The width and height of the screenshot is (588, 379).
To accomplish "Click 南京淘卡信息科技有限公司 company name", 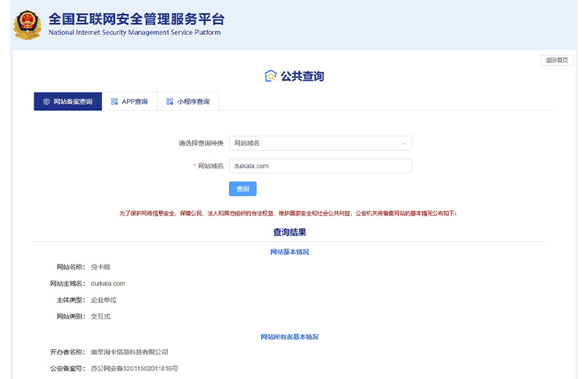I will pyautogui.click(x=129, y=352).
